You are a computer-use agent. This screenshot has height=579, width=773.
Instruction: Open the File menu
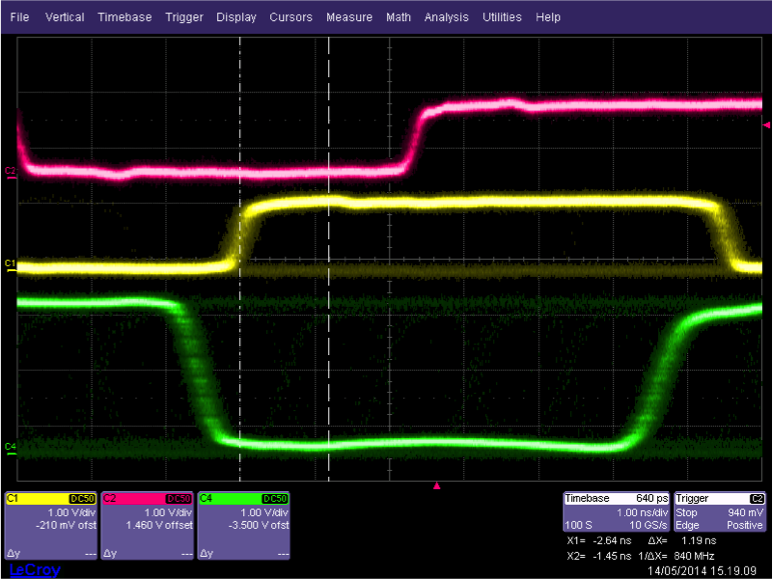(20, 17)
